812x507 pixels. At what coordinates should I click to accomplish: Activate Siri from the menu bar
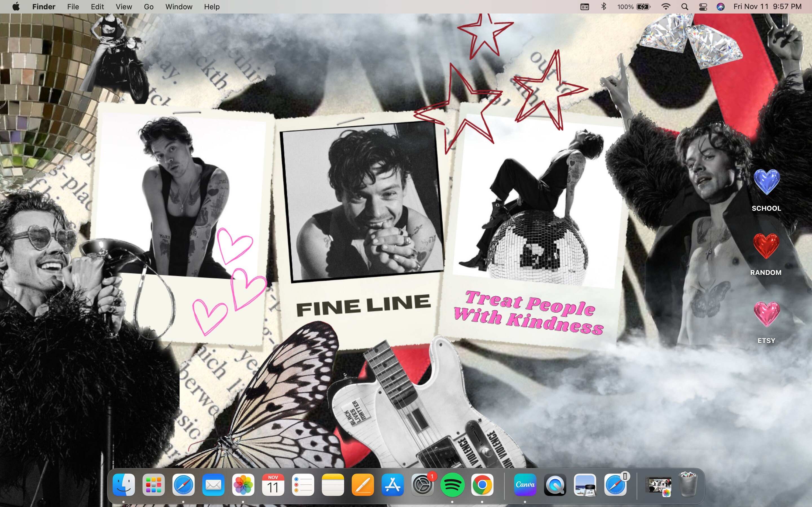click(x=721, y=6)
